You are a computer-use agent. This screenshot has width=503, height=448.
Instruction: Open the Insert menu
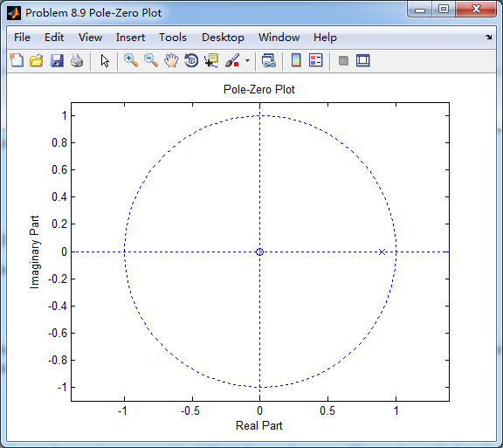click(130, 38)
